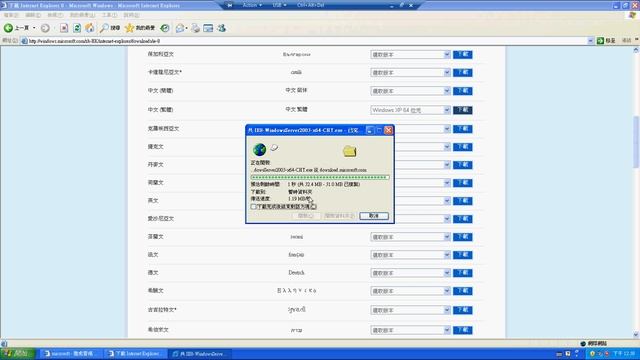
Task: Click the 連結 Links label on the address bar
Action: (627, 41)
